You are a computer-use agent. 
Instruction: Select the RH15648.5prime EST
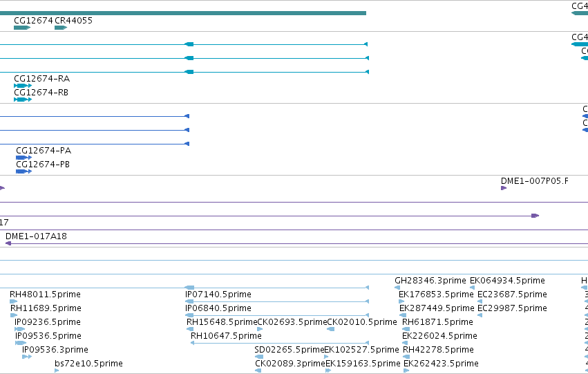coord(190,329)
